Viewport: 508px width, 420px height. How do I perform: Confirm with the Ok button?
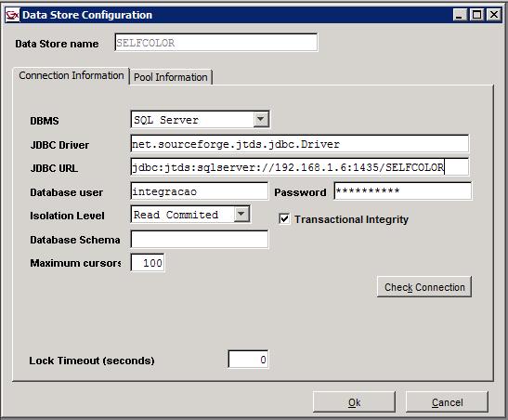(x=354, y=402)
